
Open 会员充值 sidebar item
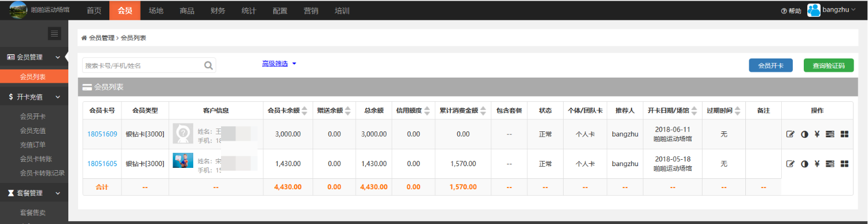[32, 130]
